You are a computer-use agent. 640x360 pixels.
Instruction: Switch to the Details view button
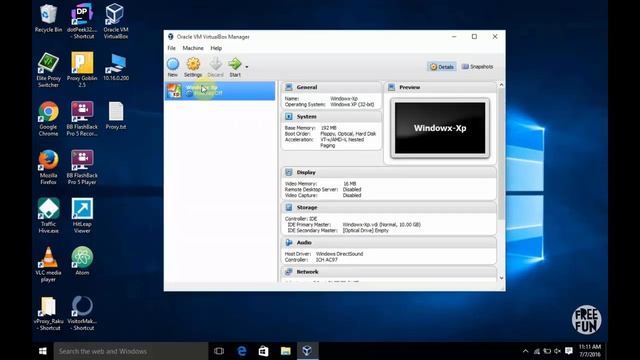(442, 67)
